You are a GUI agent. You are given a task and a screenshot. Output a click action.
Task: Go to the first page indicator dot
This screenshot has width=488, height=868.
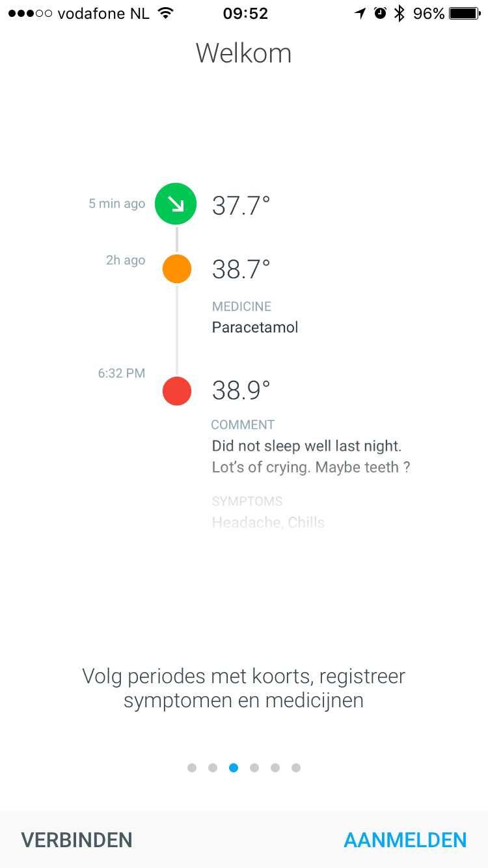pos(192,768)
